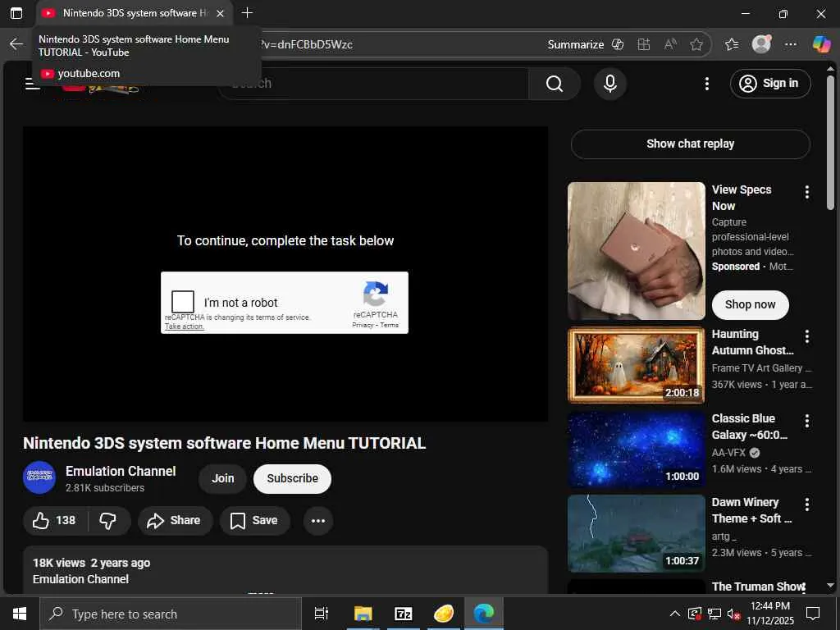The image size is (840, 630).
Task: Save the video to a playlist
Action: [255, 520]
